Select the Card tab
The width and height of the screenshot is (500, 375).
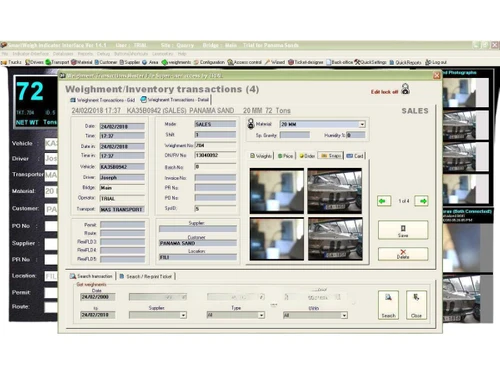tap(355, 156)
